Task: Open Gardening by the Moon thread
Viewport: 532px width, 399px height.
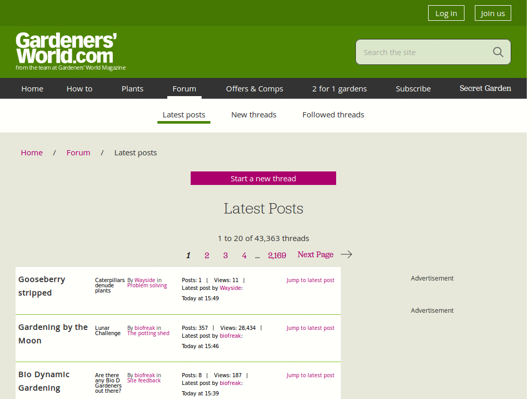Action: (x=53, y=334)
